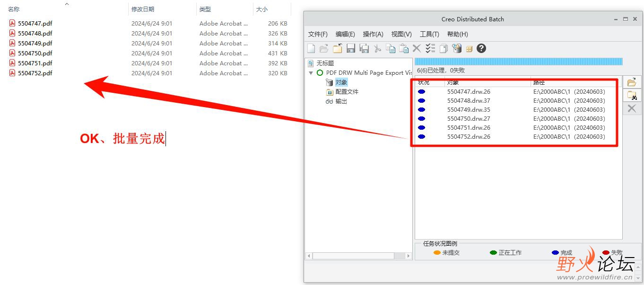Click the 431 KB size of 5504750.pdf
The height and width of the screenshot is (285, 644).
point(278,53)
